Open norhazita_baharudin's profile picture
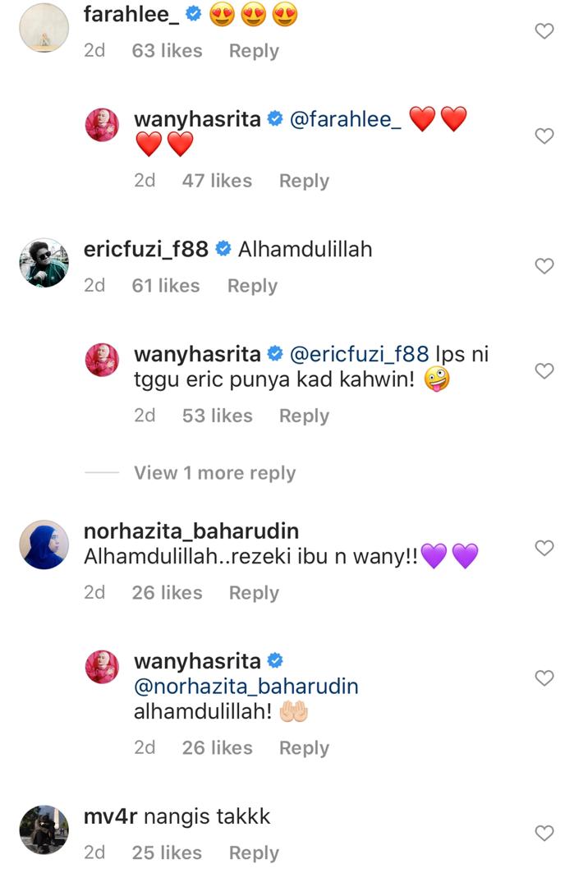 coord(44,545)
